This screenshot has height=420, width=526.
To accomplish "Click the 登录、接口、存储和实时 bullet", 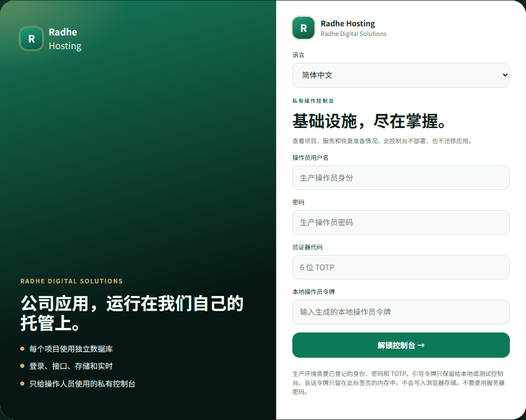I will point(71,366).
